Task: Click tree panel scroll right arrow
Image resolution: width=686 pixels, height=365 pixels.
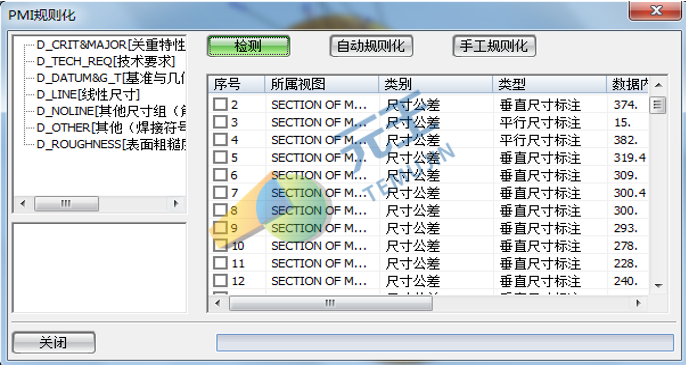Action: point(176,204)
